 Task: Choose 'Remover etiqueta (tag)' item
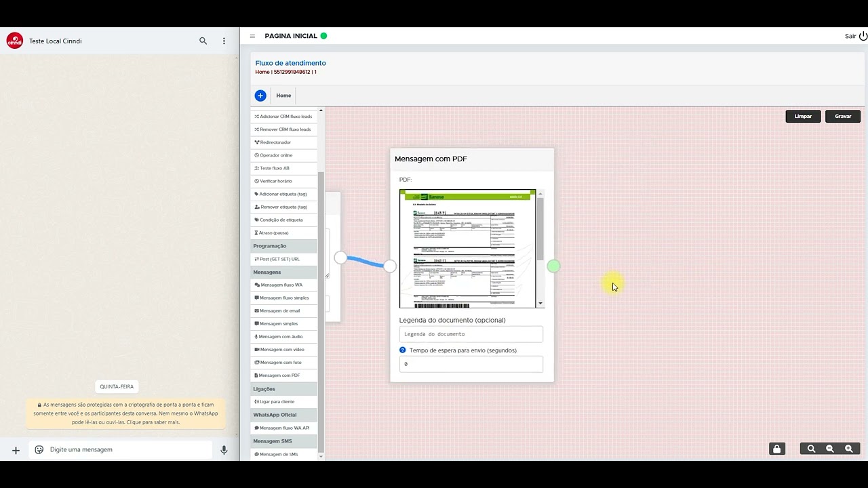click(283, 207)
